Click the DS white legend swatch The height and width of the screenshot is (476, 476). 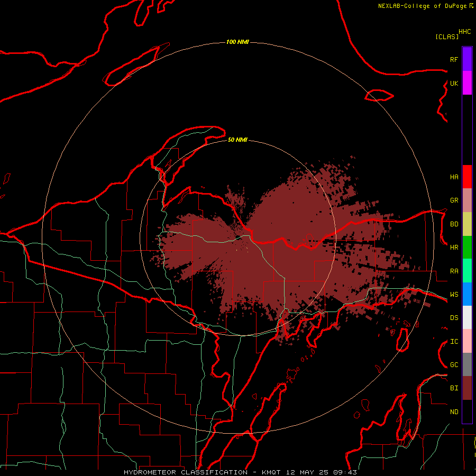(467, 317)
